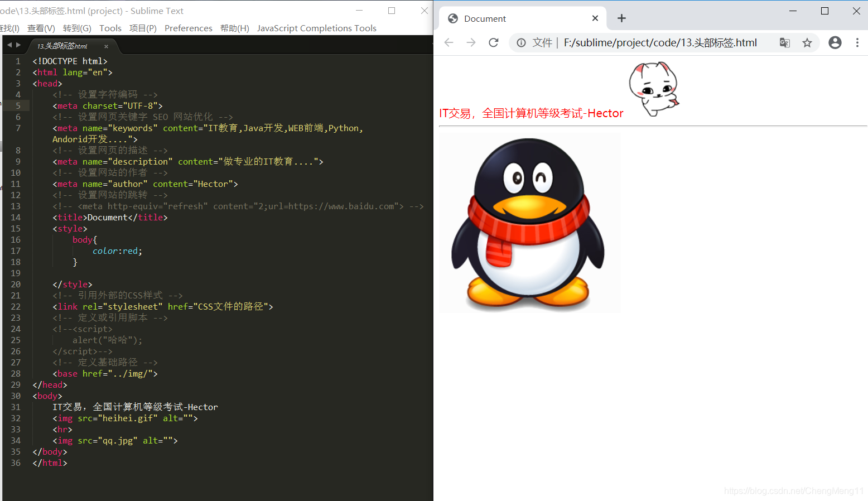
Task: Click the html lang="en" code line
Action: (73, 73)
